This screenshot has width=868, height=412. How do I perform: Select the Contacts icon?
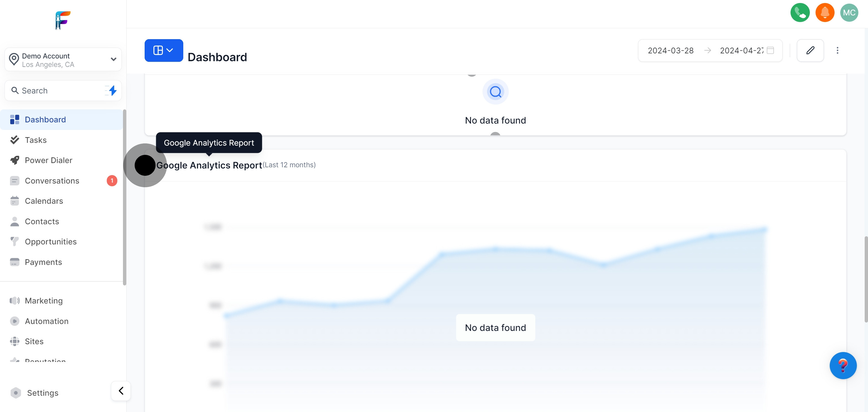[x=14, y=221]
